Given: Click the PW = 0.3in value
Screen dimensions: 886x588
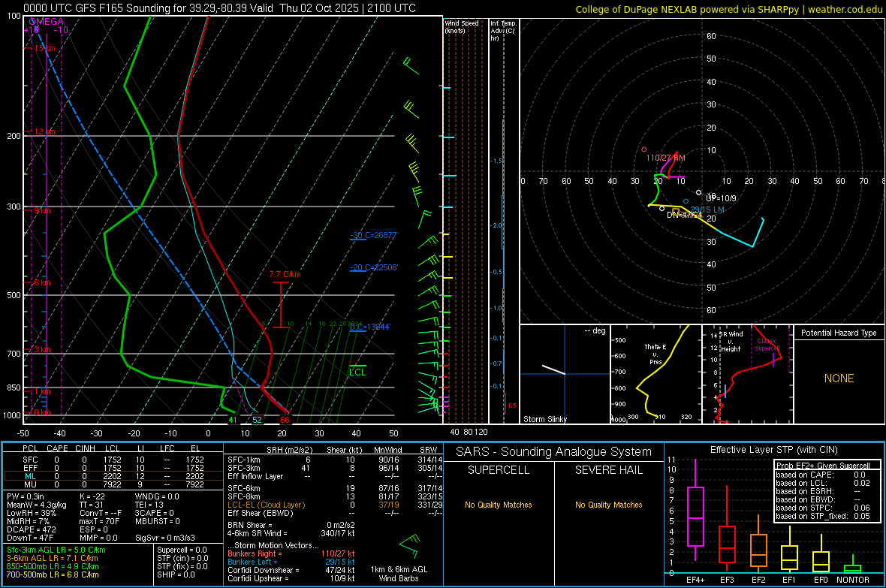Looking at the screenshot, I should 26,496.
